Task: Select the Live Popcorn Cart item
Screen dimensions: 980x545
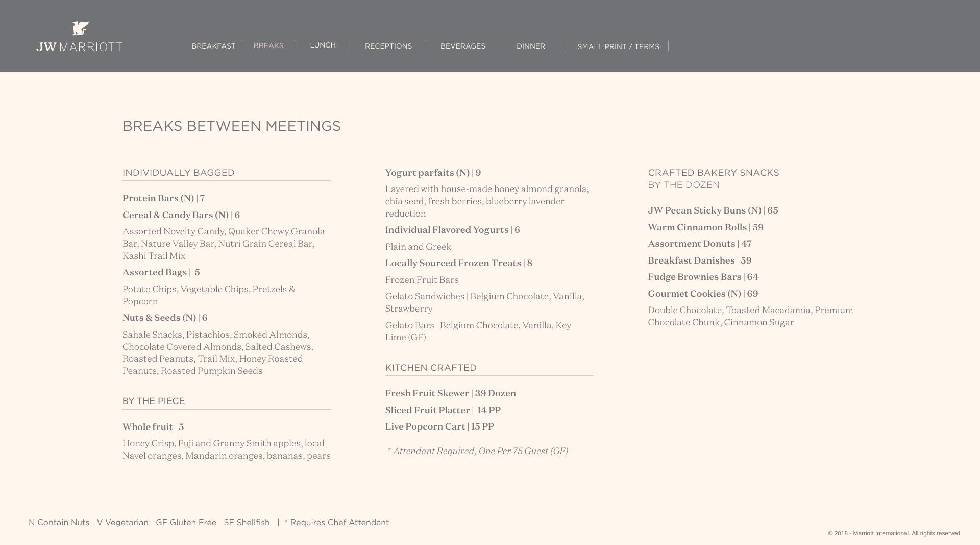Action: click(439, 426)
